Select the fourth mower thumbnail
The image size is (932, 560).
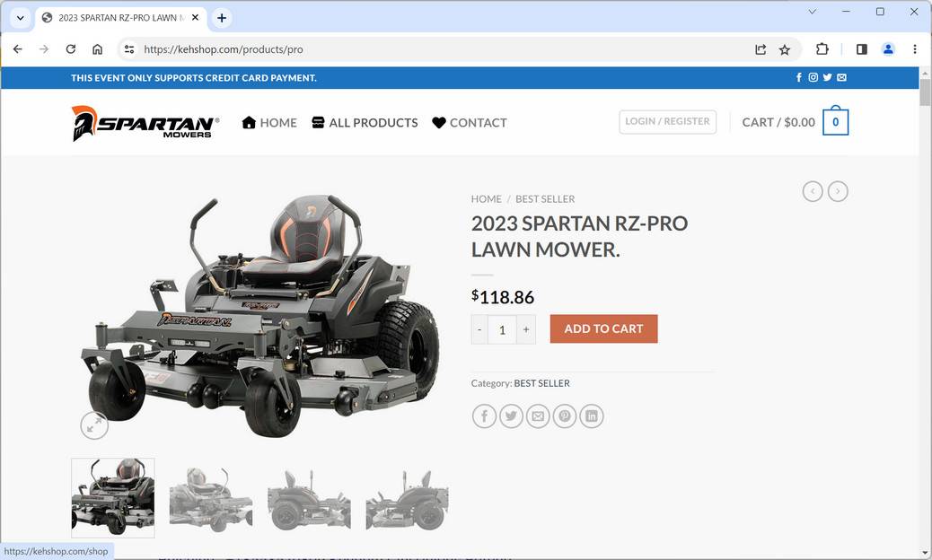click(x=407, y=498)
